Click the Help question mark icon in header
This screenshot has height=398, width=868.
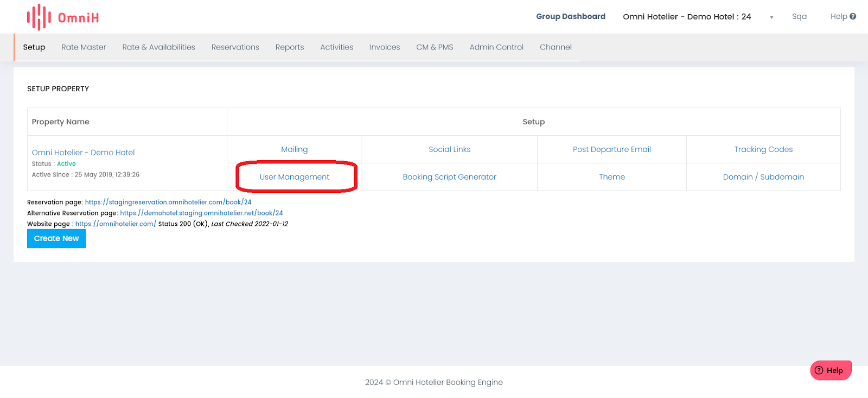pyautogui.click(x=853, y=16)
